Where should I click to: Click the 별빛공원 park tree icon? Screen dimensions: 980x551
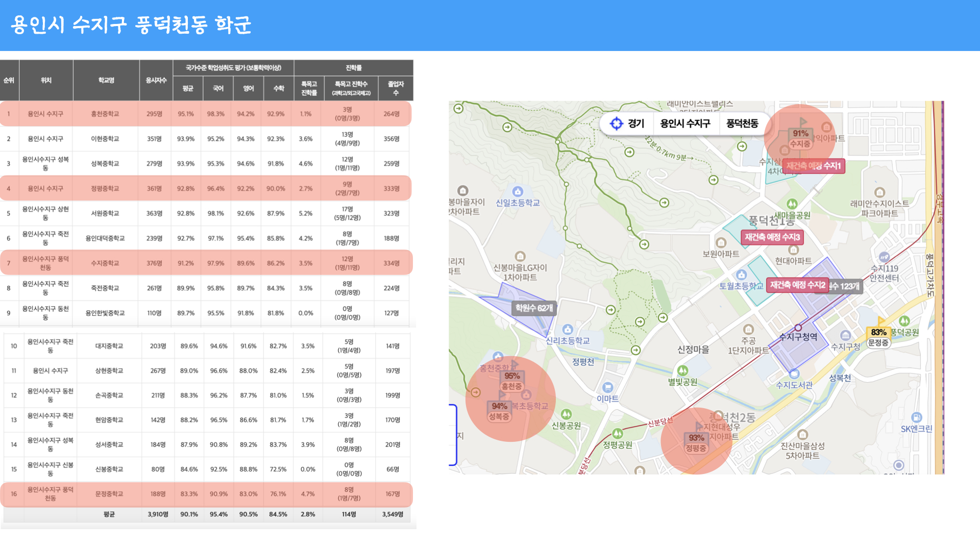click(x=682, y=371)
